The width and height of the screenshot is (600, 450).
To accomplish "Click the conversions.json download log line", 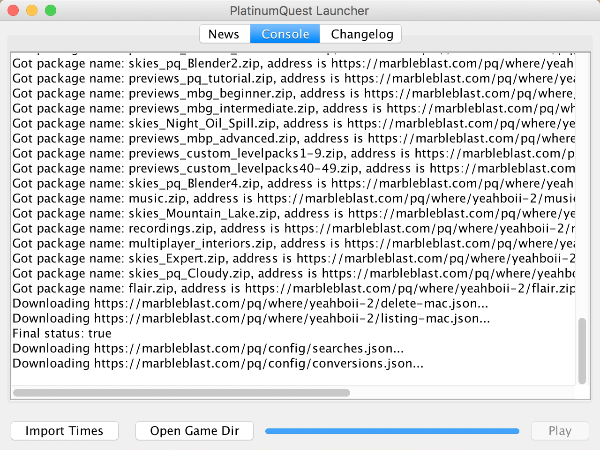I will click(x=218, y=364).
